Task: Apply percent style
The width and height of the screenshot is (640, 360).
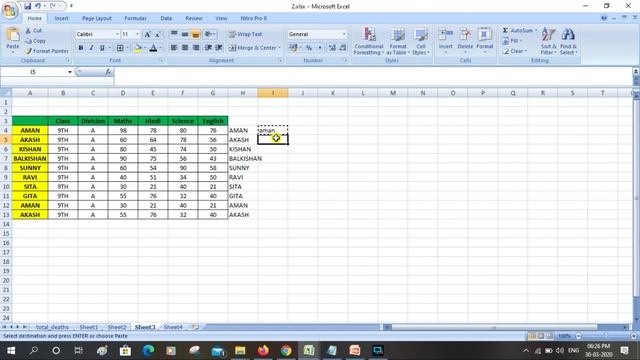Action: click(309, 48)
